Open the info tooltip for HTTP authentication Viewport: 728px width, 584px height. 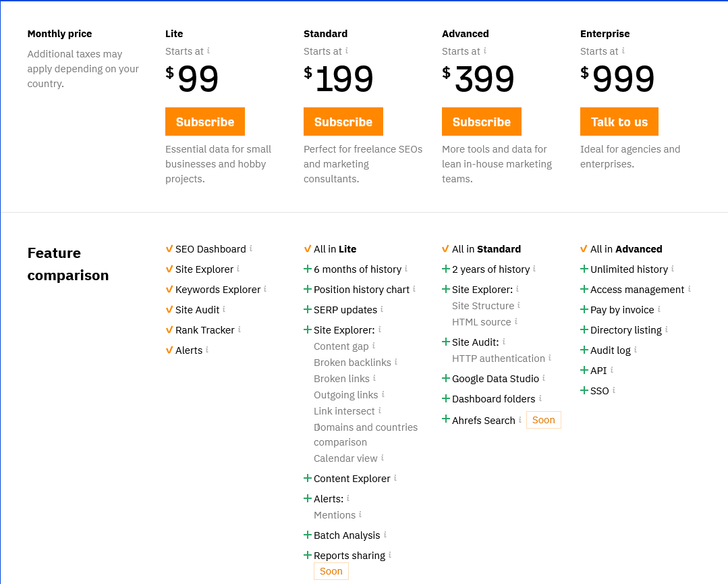549,358
